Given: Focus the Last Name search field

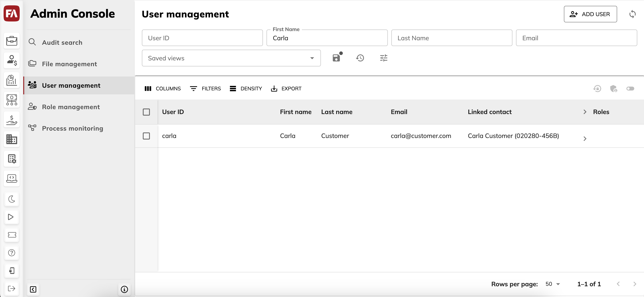Looking at the screenshot, I should coord(452,38).
